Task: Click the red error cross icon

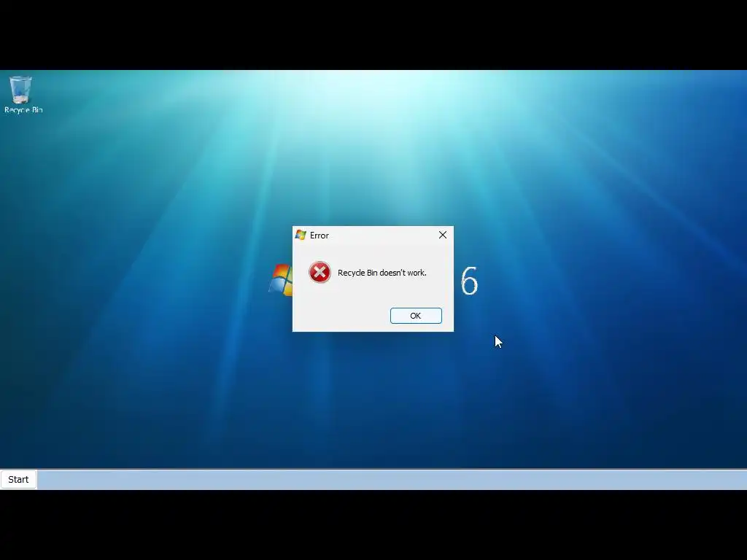Action: click(320, 273)
